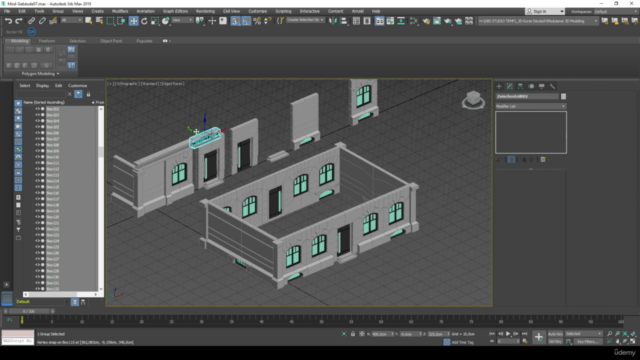
Task: Open the Selected key filter dropdown
Action: coord(583,334)
